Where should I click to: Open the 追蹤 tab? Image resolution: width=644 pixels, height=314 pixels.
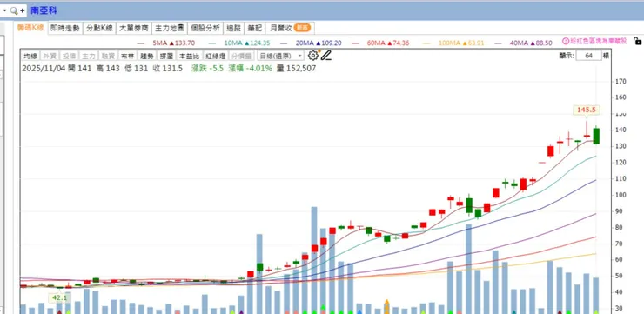click(234, 29)
